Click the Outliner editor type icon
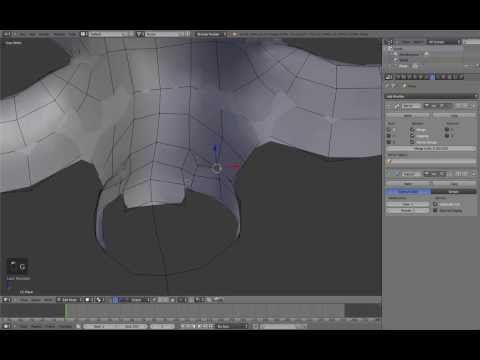 (x=388, y=42)
